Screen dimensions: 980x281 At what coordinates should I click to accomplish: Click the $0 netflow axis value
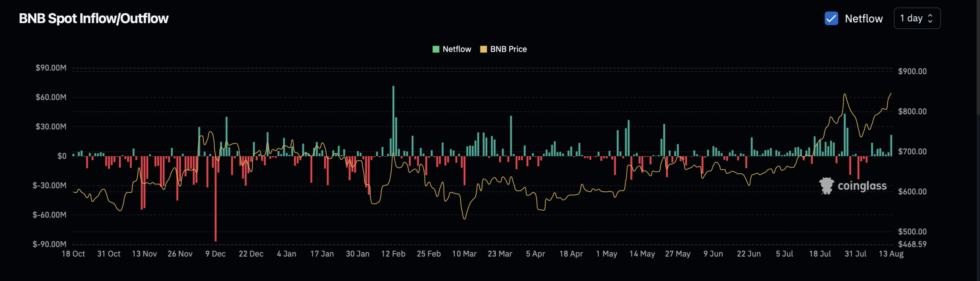[62, 156]
